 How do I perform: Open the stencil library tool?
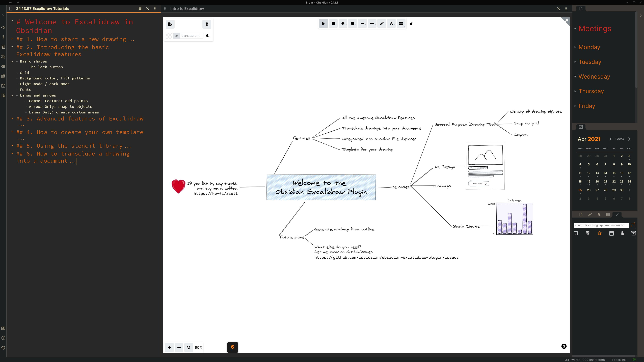point(401,23)
